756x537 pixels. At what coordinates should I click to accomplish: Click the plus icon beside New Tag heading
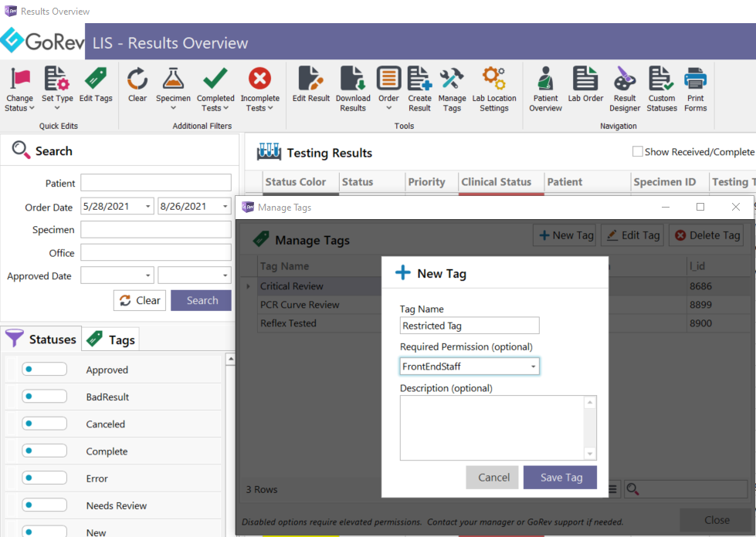402,272
